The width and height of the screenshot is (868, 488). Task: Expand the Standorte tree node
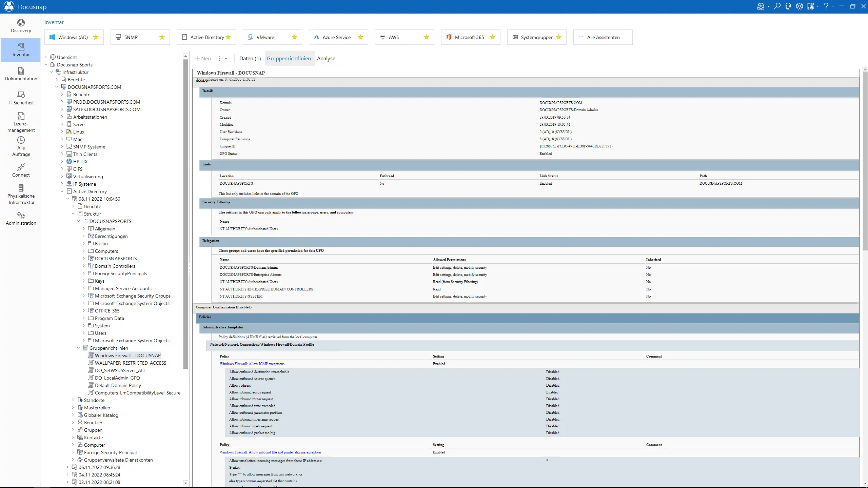click(x=73, y=400)
